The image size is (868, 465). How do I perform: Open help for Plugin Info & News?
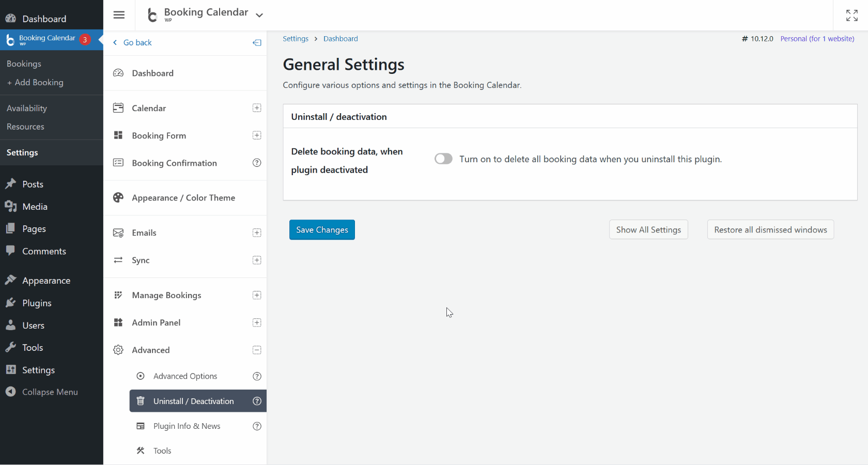[257, 426]
